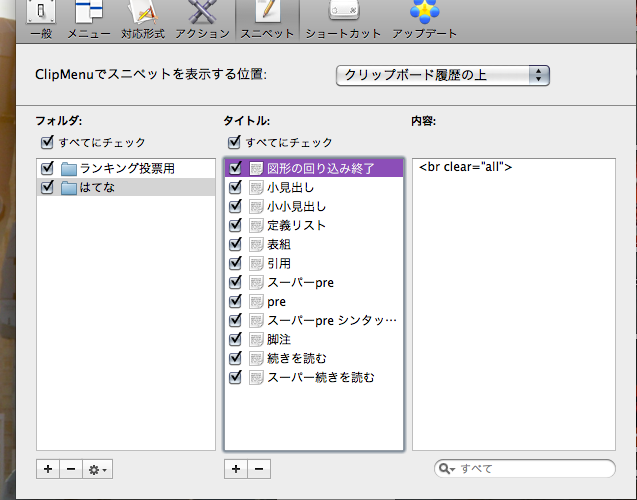This screenshot has height=500, width=637.
Task: Click document icon of 小見出し snippet
Action: pos(256,188)
